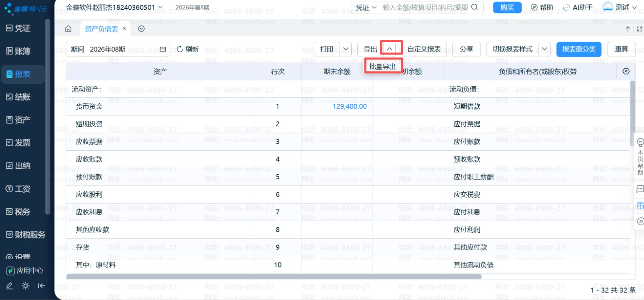
Task: Close the 资产负债表 tab
Action: 124,28
